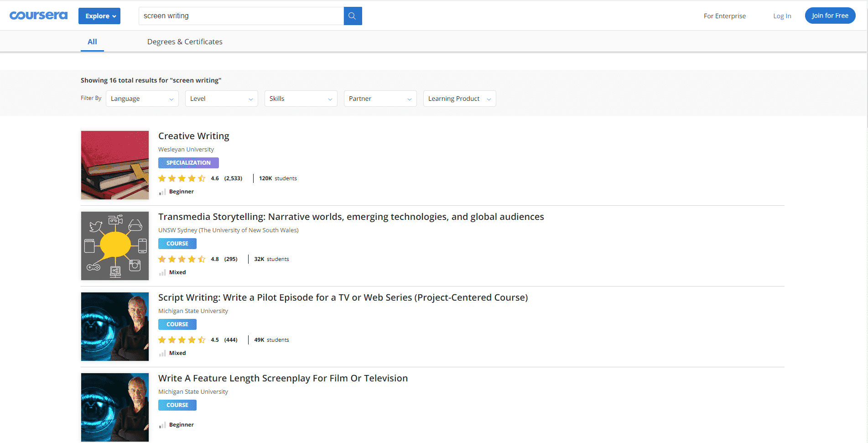868x443 pixels.
Task: Open the Transmedia Storytelling course title
Action: click(x=351, y=217)
